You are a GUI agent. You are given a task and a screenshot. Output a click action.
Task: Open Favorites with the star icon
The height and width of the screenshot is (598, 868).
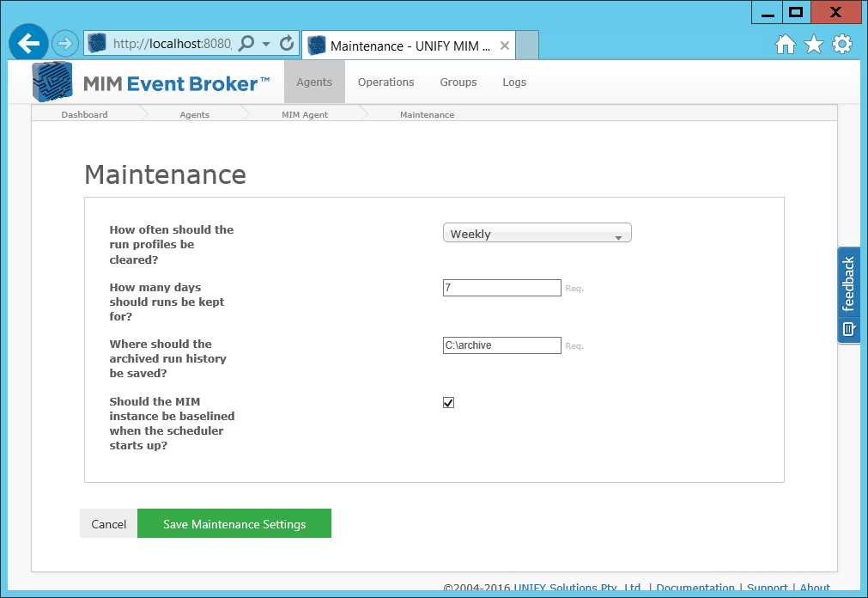(814, 44)
